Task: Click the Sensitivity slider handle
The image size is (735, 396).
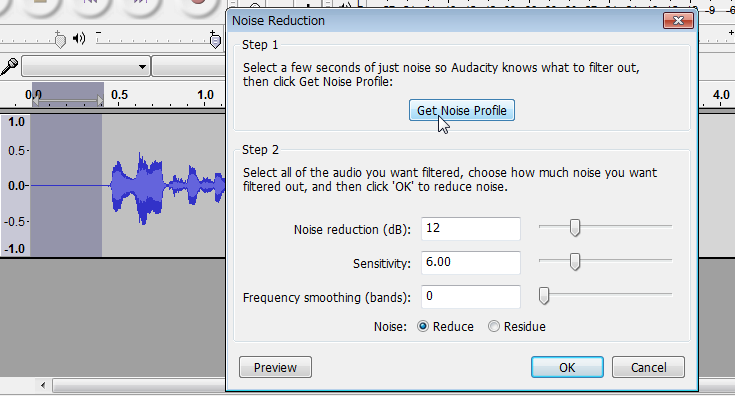Action: (x=575, y=262)
